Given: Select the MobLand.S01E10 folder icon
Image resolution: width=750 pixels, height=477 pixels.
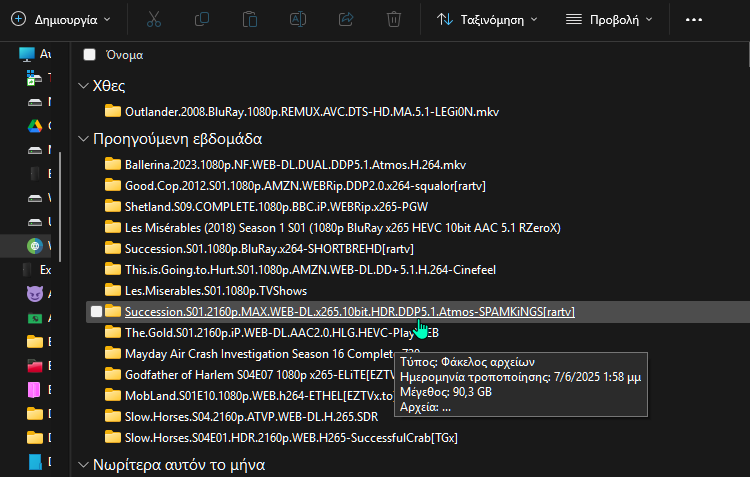Looking at the screenshot, I should coord(113,395).
